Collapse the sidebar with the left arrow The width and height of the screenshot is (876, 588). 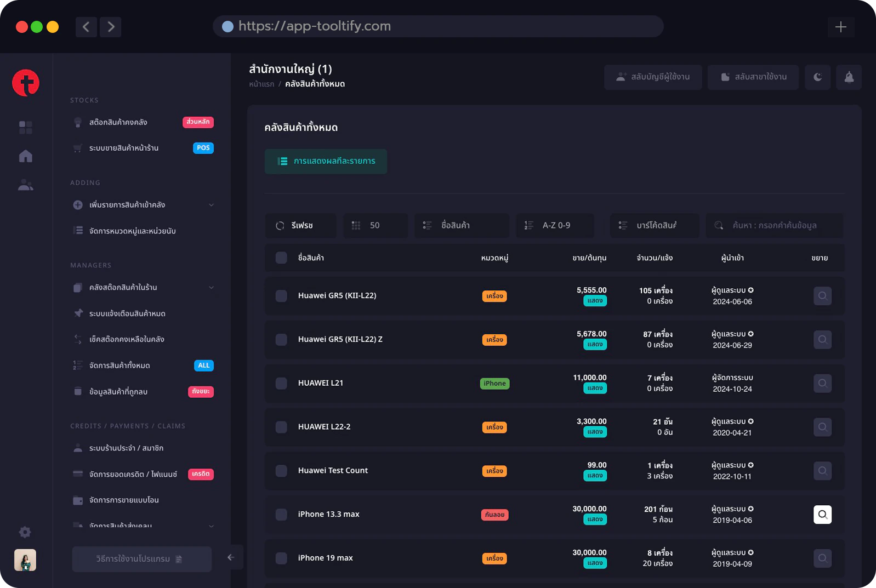(231, 557)
